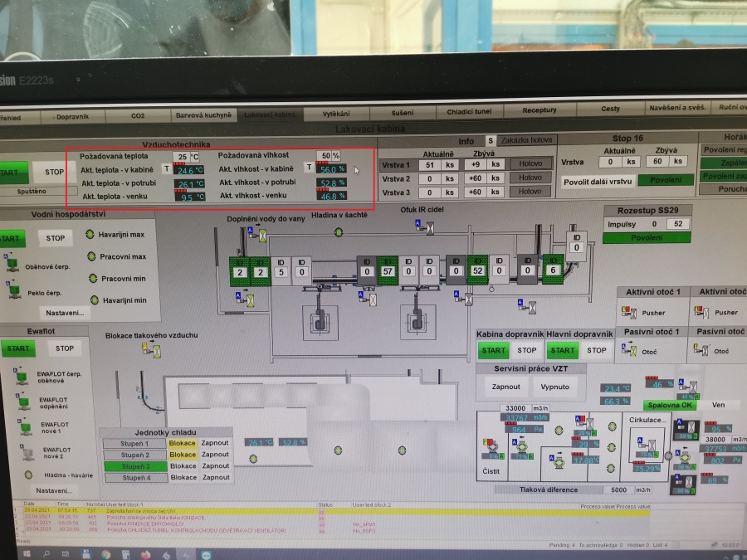Click Hotovo for Vrstva 1
Viewport: 747px width, 560px height.
point(530,163)
